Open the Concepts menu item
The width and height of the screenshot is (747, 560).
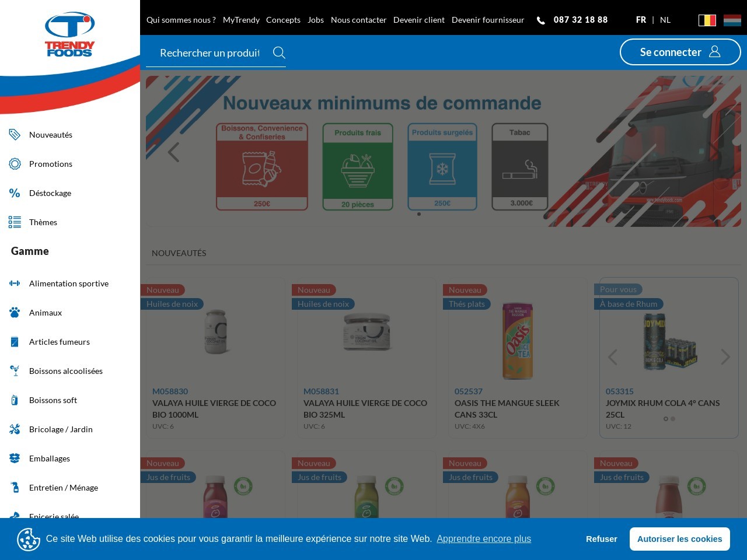coord(283,20)
